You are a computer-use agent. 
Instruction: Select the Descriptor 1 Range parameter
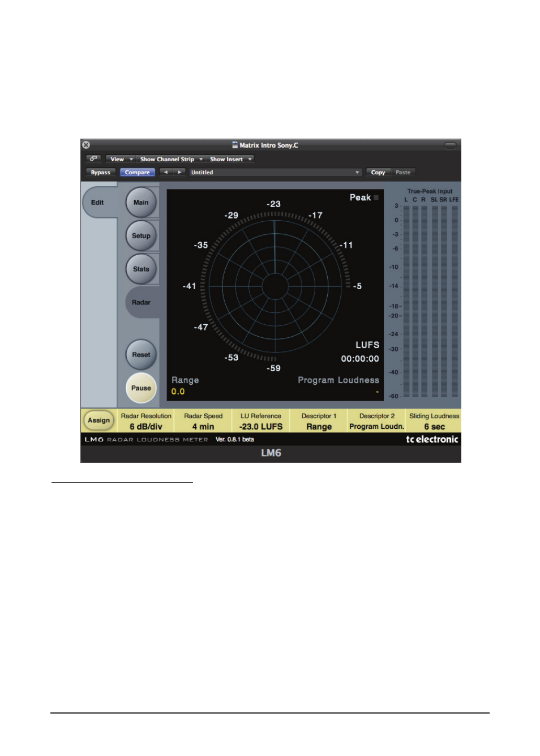pyautogui.click(x=319, y=421)
